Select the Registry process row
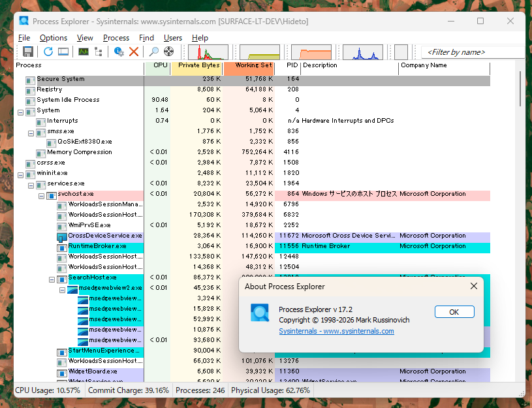532x408 pixels. pos(252,89)
